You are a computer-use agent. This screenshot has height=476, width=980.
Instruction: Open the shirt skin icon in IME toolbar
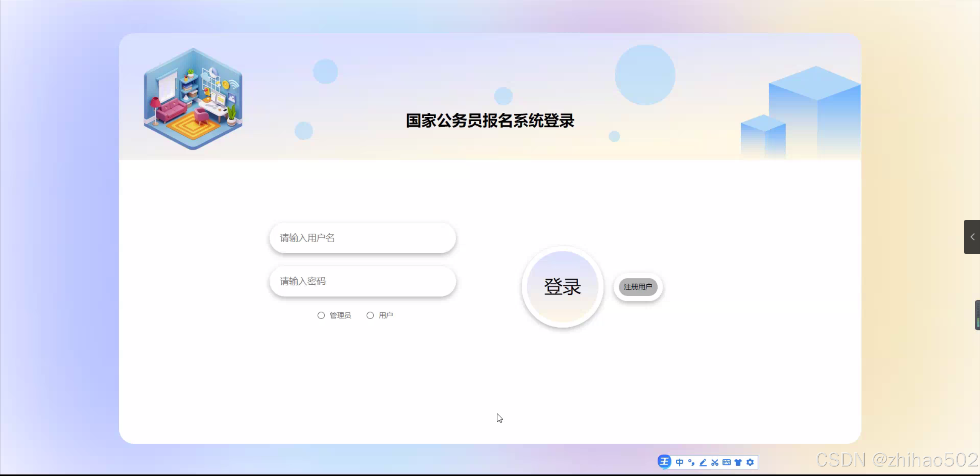point(738,462)
